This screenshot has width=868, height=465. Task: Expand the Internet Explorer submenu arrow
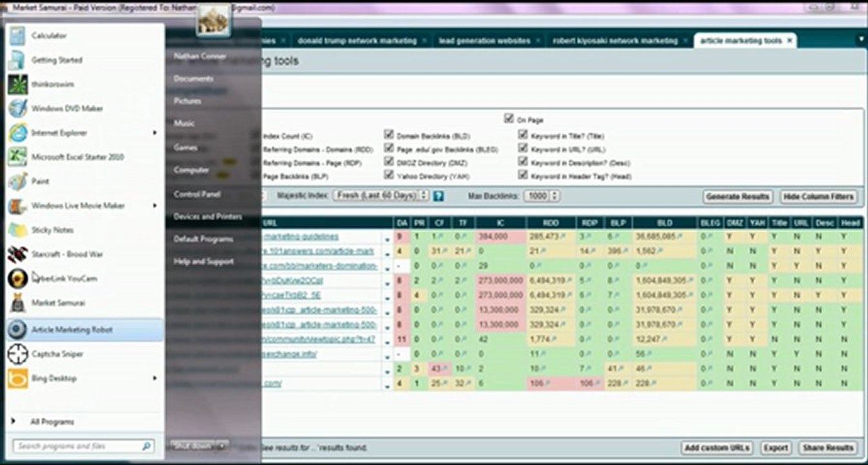pyautogui.click(x=154, y=133)
